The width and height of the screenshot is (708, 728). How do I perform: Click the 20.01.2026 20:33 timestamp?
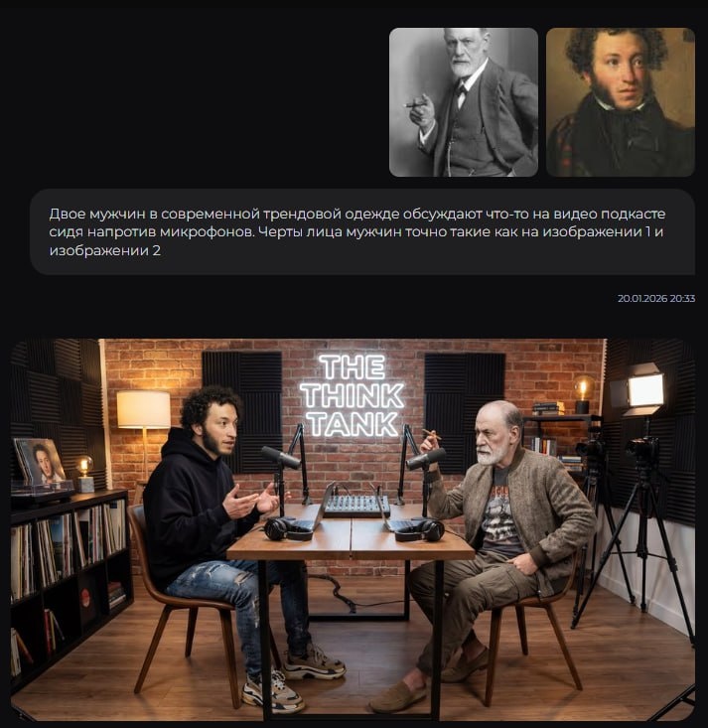pyautogui.click(x=656, y=299)
